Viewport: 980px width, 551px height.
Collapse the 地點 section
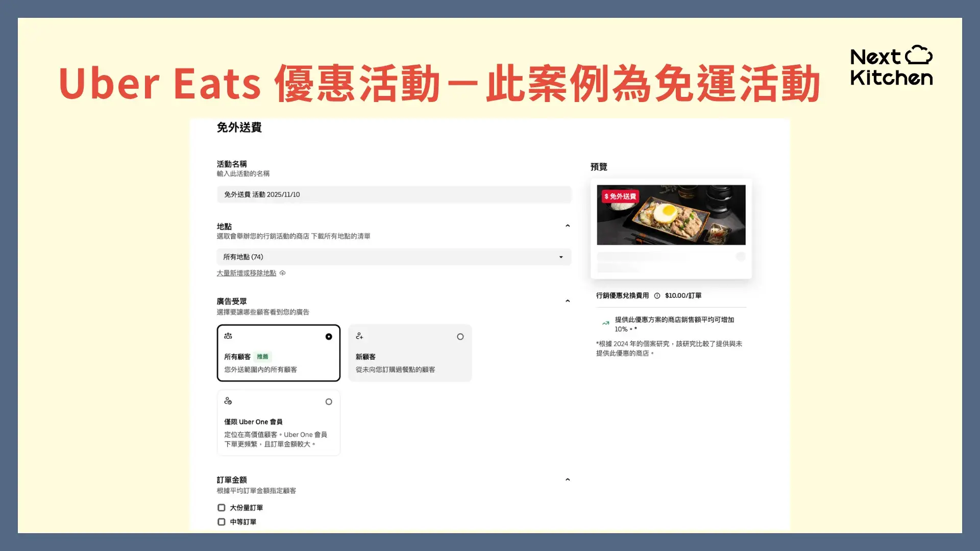pyautogui.click(x=568, y=226)
